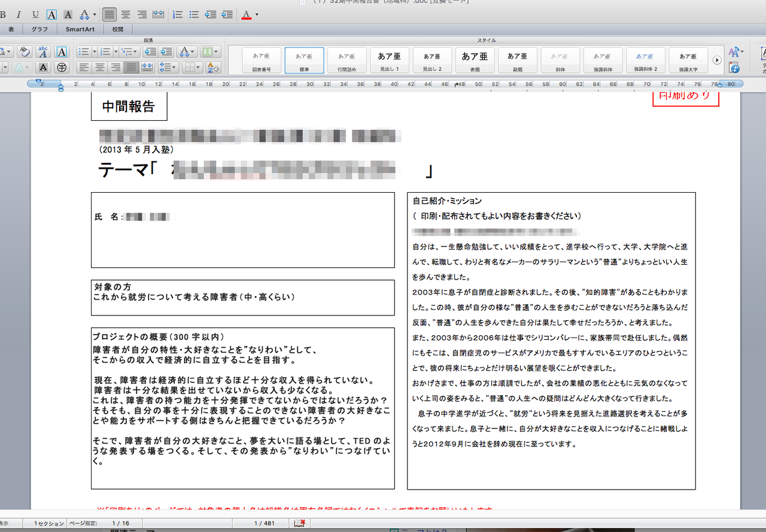Apply character shading in top toolbar
766x532 pixels.
(68, 14)
